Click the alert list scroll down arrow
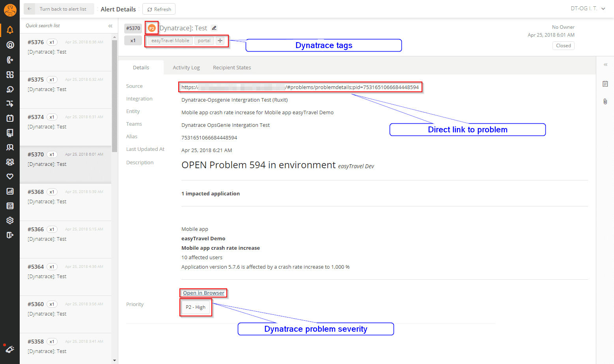 pos(115,360)
